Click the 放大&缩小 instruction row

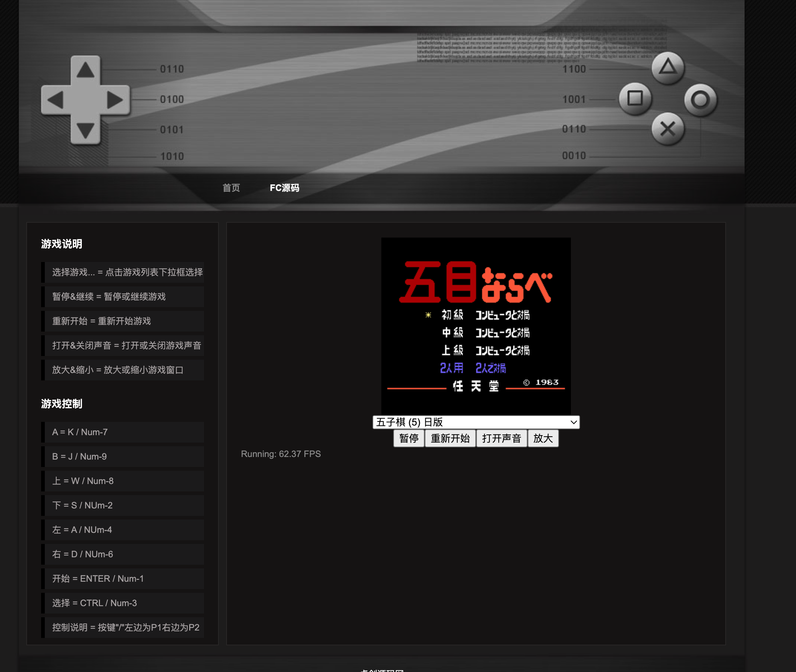pos(123,370)
